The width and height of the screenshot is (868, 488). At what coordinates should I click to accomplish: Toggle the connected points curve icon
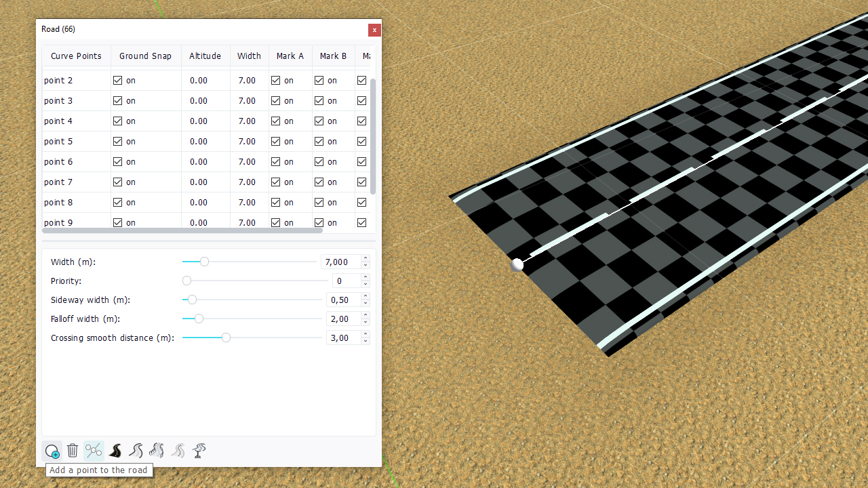coord(94,451)
